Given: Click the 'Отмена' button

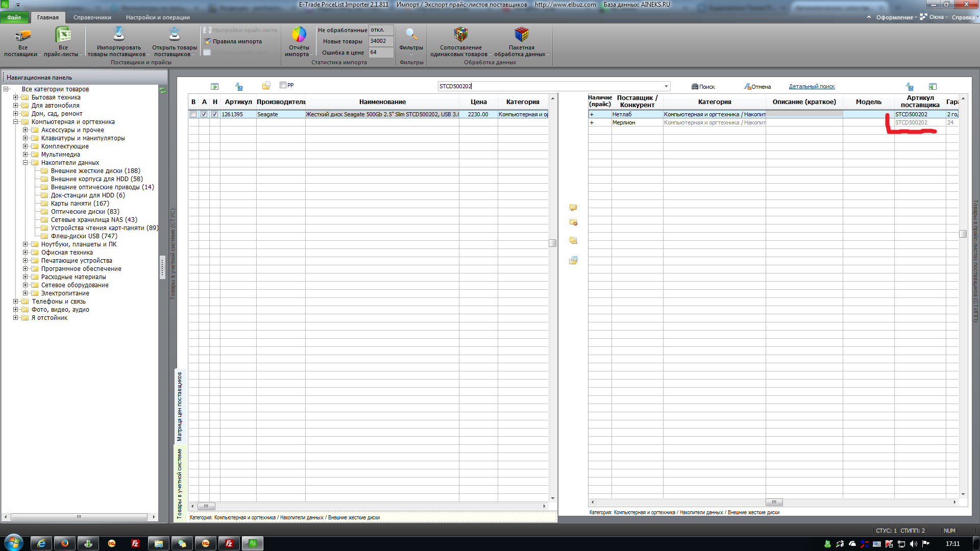Looking at the screenshot, I should [757, 87].
